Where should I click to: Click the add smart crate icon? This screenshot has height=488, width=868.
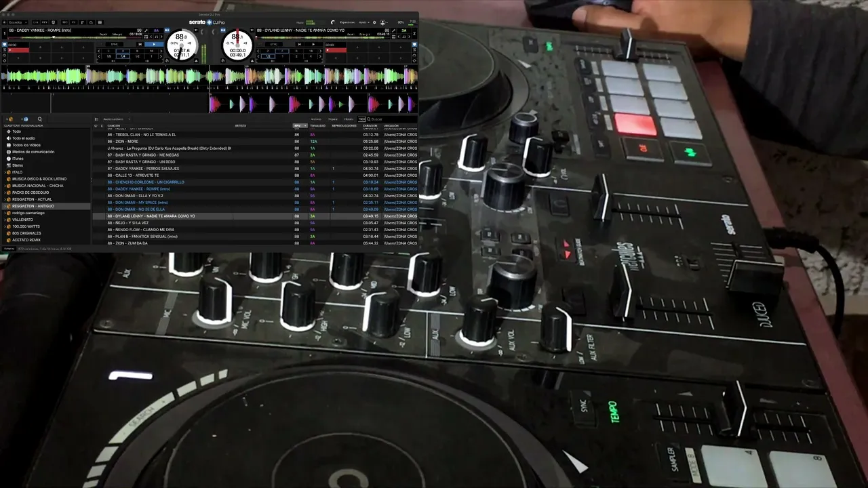tap(25, 119)
